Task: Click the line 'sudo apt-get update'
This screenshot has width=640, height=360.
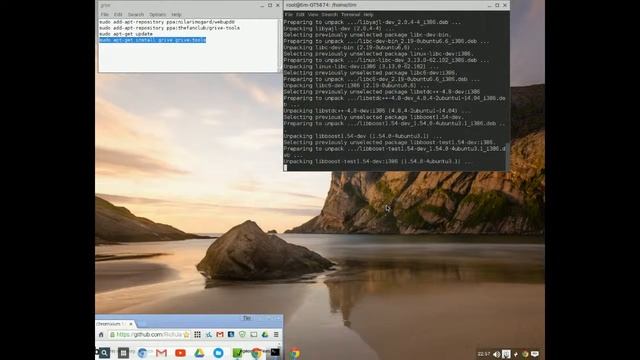Action: tap(126, 34)
